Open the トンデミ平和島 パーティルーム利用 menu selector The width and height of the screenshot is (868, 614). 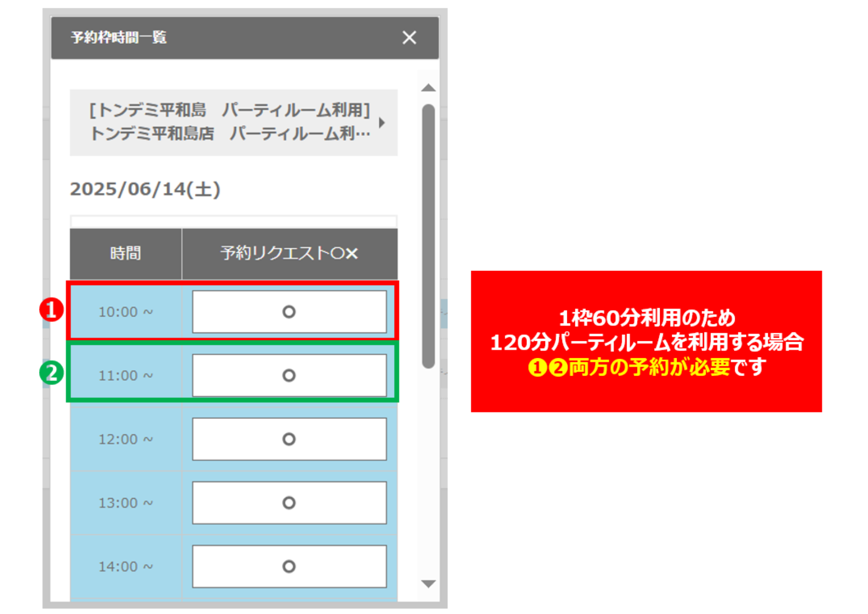233,122
